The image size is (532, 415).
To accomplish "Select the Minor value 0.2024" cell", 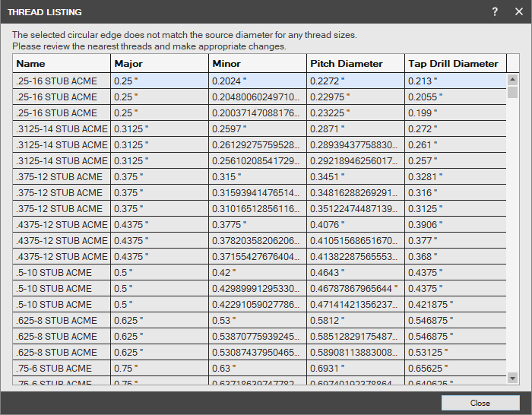I will click(258, 81).
